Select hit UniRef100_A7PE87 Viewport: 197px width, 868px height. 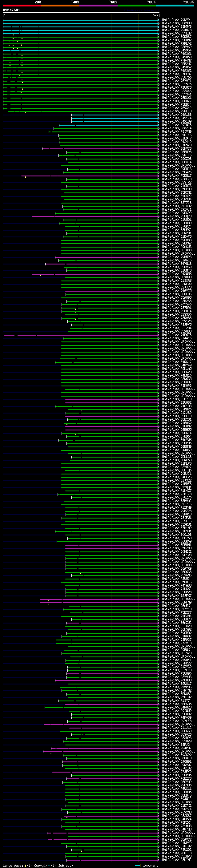coord(176,74)
